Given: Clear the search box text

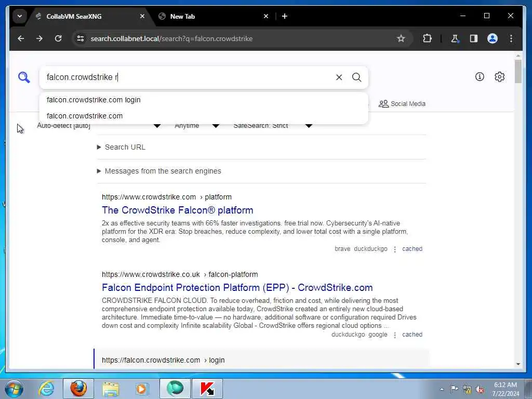Looking at the screenshot, I should tap(339, 77).
